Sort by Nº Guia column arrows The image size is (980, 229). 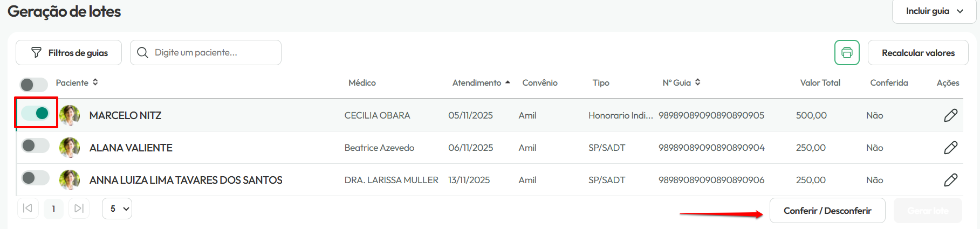[x=697, y=82]
